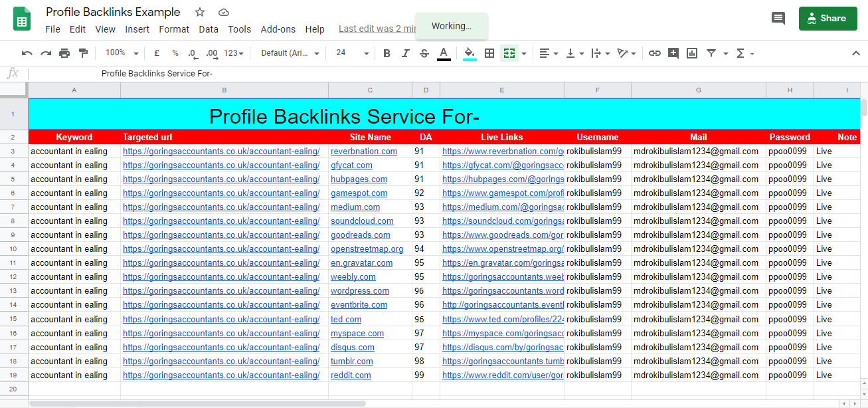Open the Add-ons menu

coord(278,29)
